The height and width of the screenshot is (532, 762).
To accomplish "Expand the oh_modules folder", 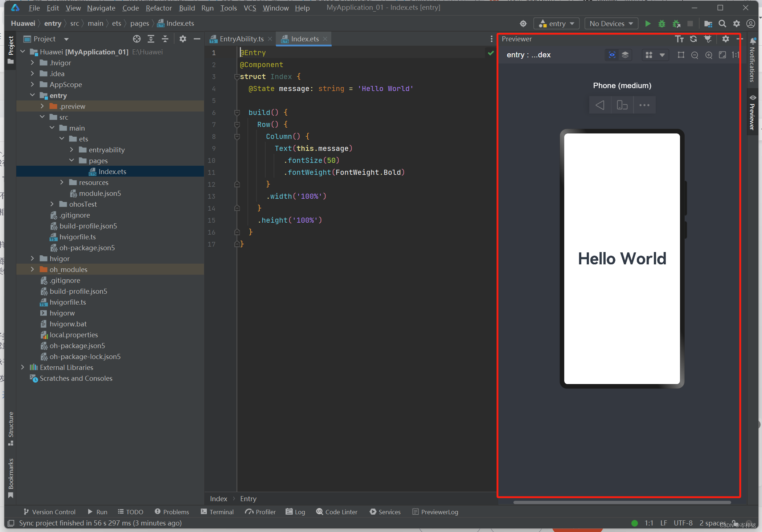I will click(x=32, y=269).
